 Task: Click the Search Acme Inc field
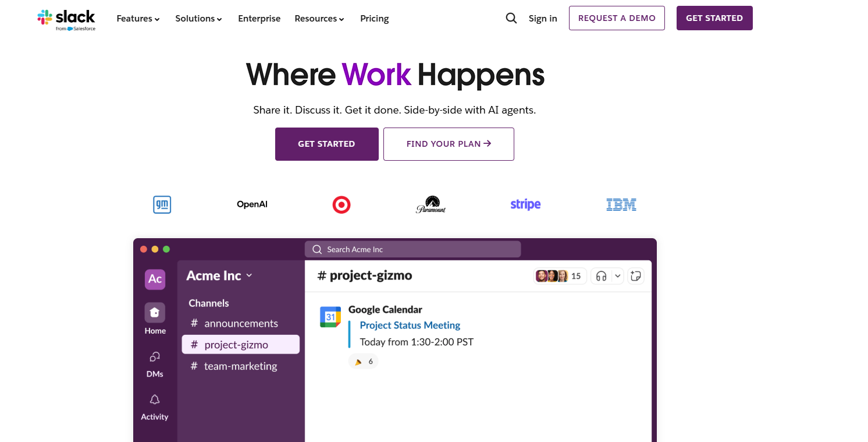[412, 249]
